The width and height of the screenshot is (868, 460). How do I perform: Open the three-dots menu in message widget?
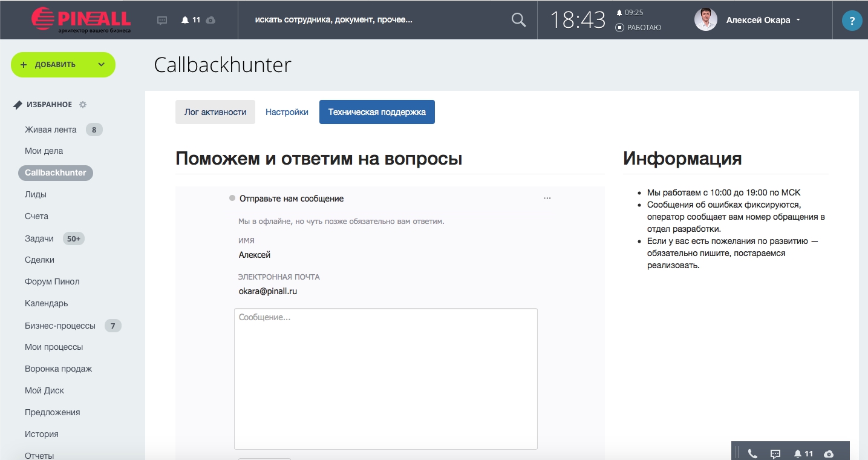click(547, 199)
